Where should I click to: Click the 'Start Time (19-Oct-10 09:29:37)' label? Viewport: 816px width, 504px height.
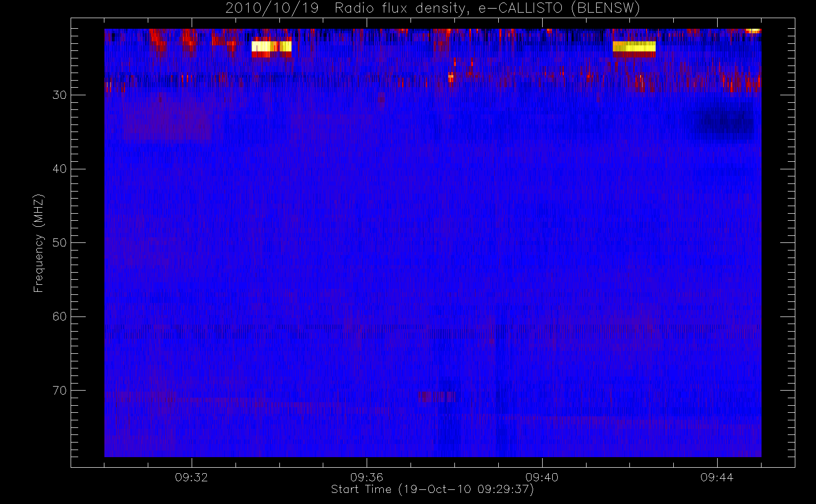[432, 489]
